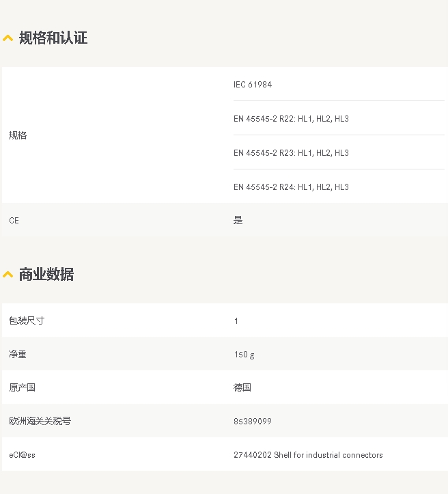Click the 150 g weight value
This screenshot has width=448, height=494.
244,355
